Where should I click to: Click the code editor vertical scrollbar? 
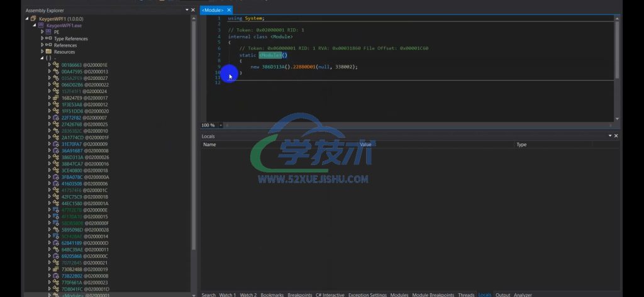point(617,49)
